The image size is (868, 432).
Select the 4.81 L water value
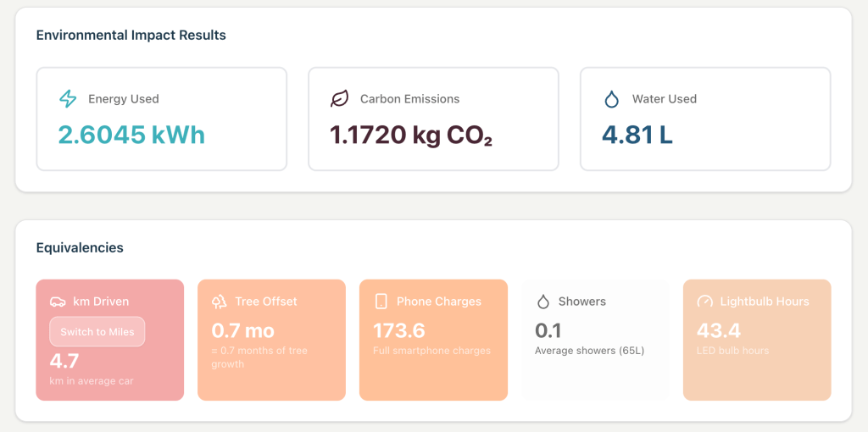(x=637, y=135)
